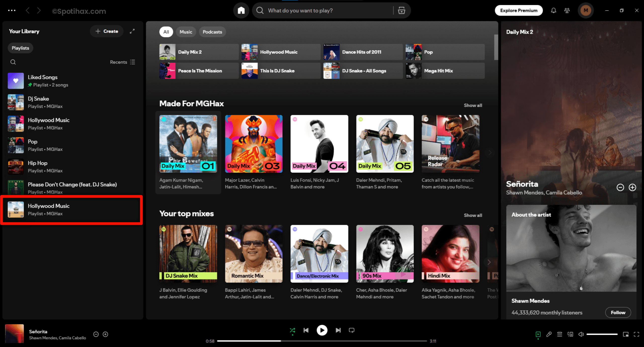Skip to previous track

[306, 330]
